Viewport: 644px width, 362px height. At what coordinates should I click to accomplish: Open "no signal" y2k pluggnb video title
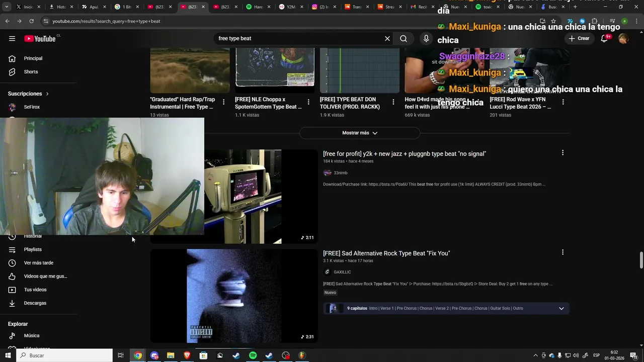pyautogui.click(x=405, y=154)
